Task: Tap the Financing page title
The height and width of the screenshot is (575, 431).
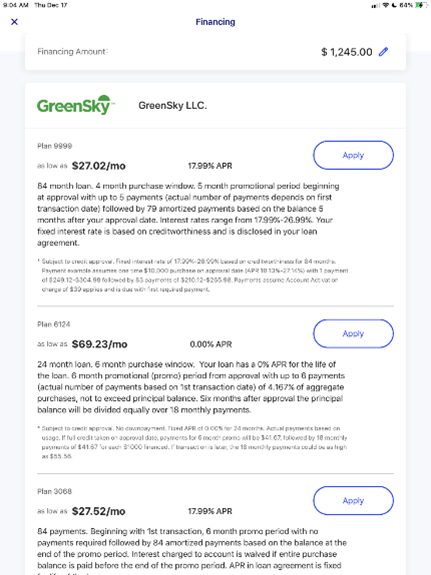Action: [x=215, y=22]
